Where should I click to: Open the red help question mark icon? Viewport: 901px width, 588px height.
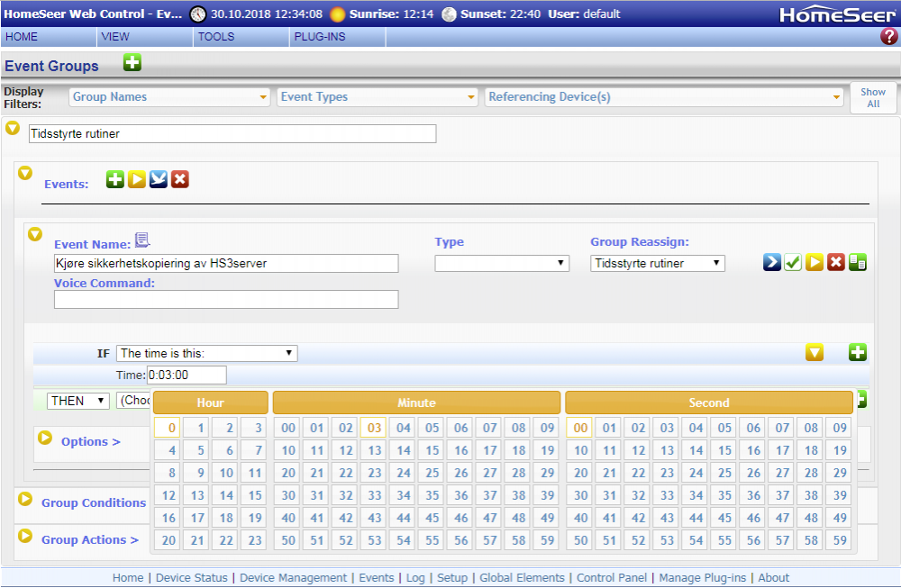coord(888,37)
